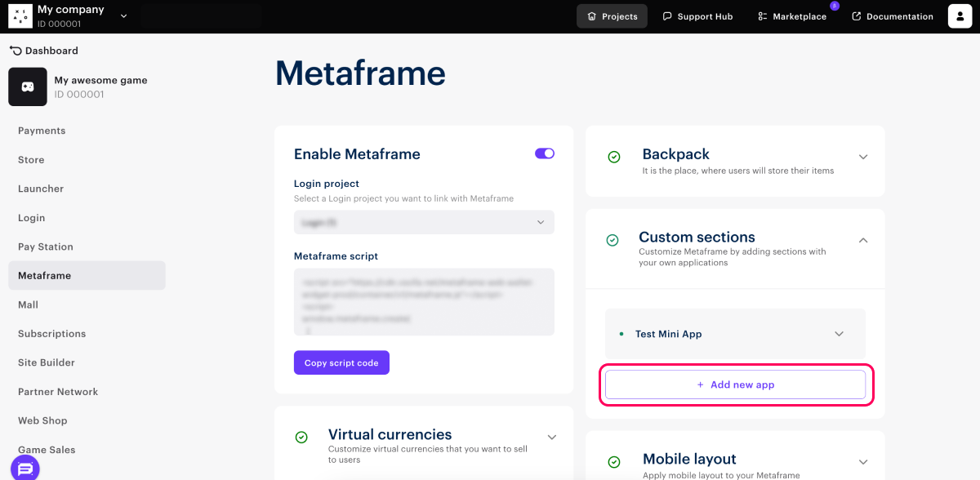Click the Support Hub chat icon
The width and height of the screenshot is (980, 480).
point(667,16)
